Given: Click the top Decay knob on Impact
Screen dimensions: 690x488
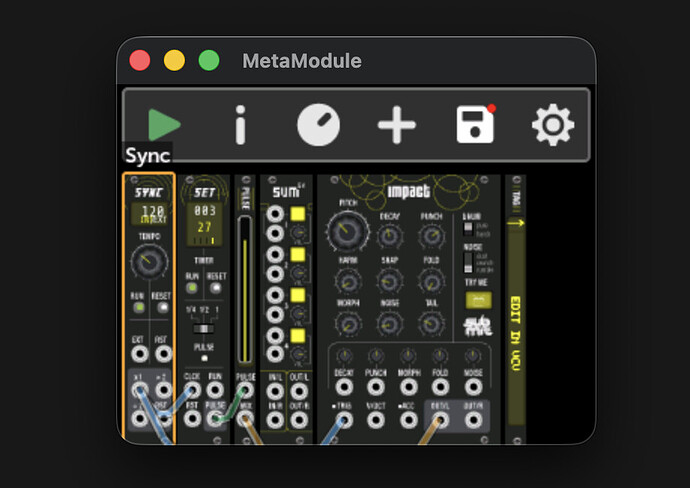Looking at the screenshot, I should click(x=389, y=236).
